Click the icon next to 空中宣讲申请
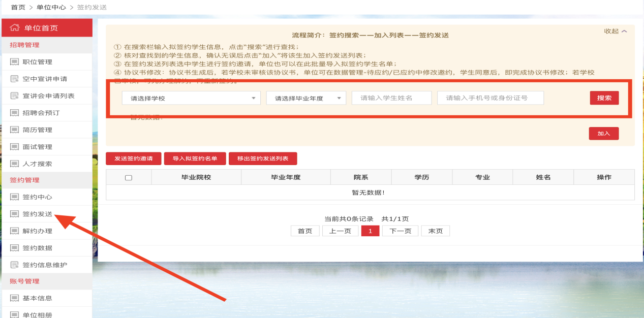This screenshot has height=318, width=644. [x=14, y=79]
